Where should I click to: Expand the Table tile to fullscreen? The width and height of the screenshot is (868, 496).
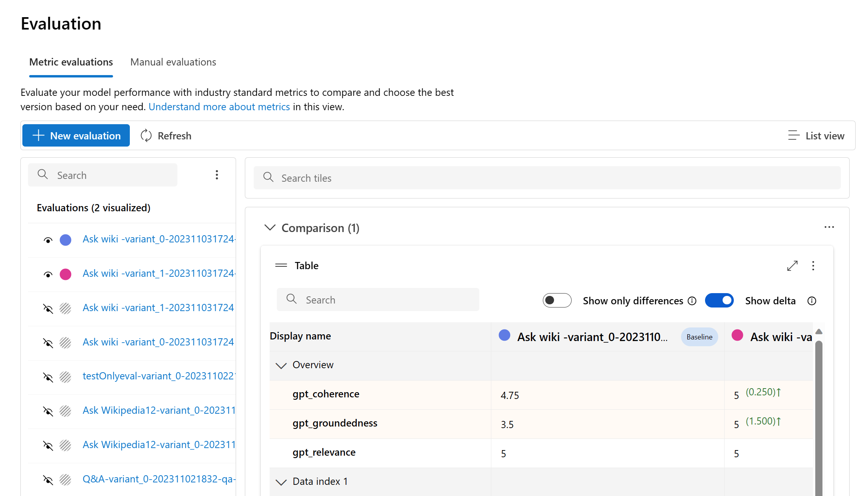pos(792,266)
